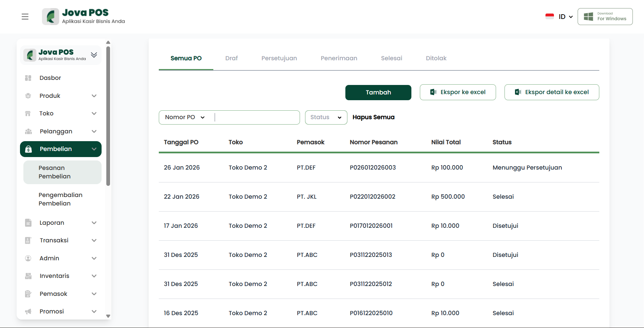Open the ID language selector

[565, 17]
